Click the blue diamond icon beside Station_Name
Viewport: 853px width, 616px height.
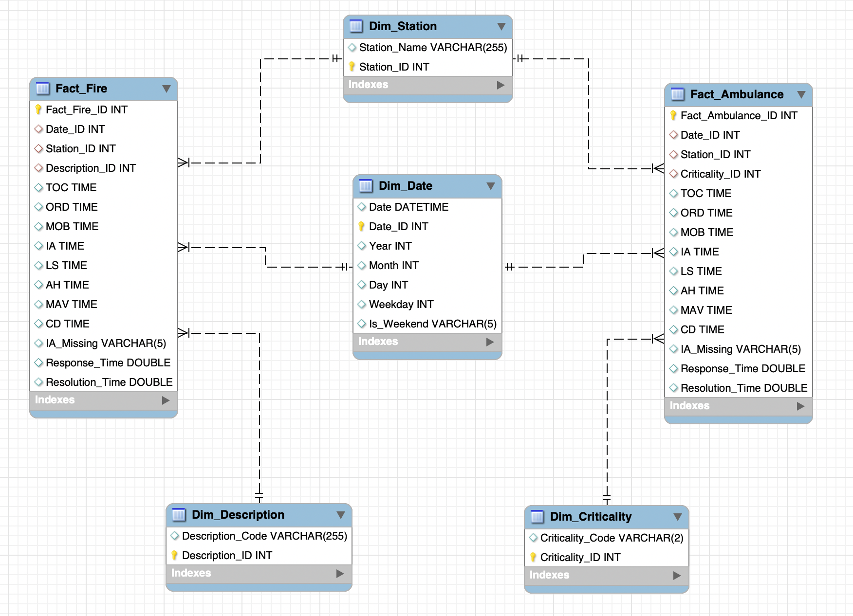pos(352,47)
